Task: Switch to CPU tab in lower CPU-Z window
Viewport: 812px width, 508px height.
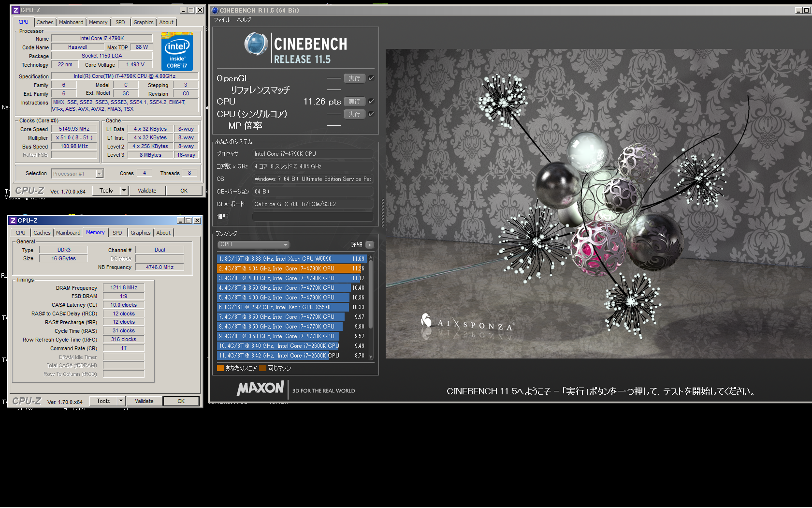Action: (21, 233)
